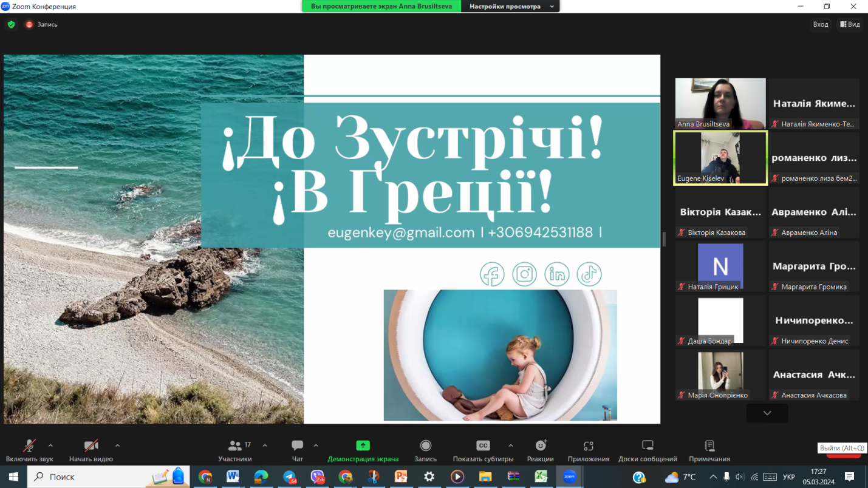Toggle system volume speaker icon in tray

739,477
